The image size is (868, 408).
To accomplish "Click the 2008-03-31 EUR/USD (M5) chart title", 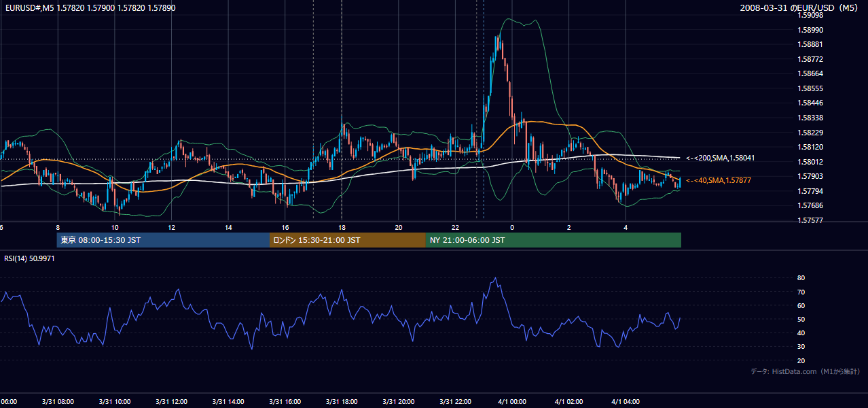I will click(x=800, y=7).
